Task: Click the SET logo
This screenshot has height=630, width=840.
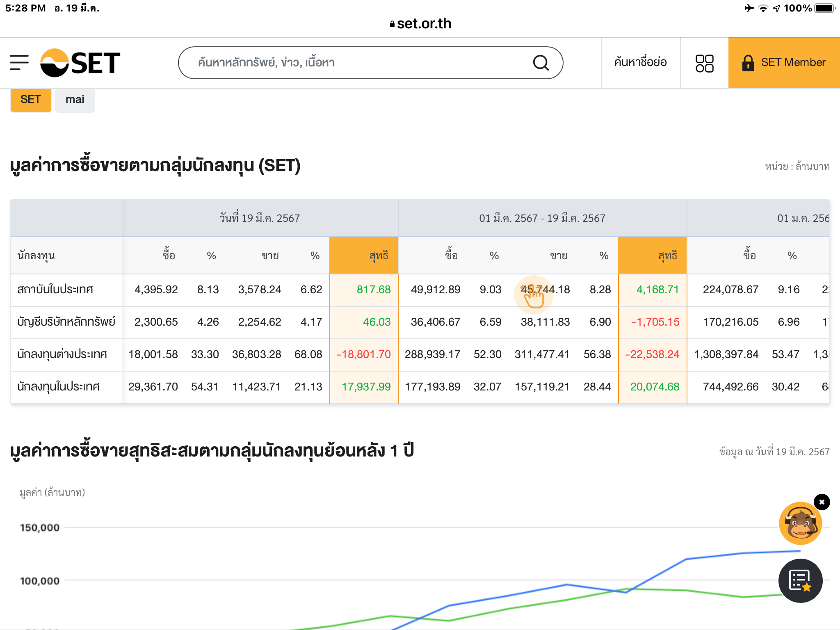Action: click(80, 63)
